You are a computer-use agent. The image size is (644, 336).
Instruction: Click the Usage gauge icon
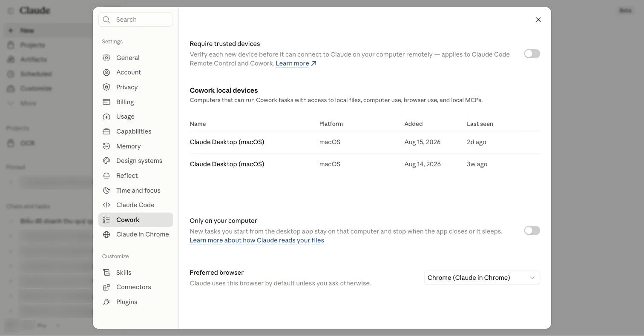point(106,117)
